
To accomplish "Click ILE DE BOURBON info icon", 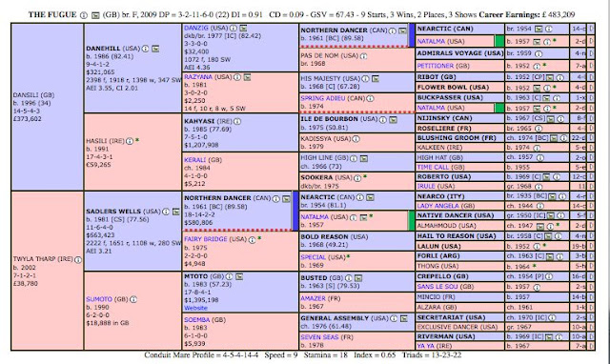I will coord(383,119).
